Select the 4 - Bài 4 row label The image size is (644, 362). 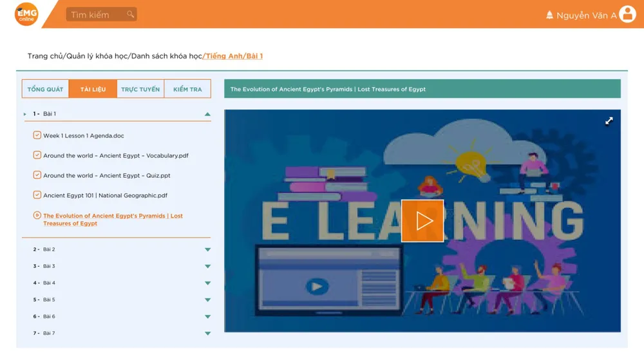44,283
